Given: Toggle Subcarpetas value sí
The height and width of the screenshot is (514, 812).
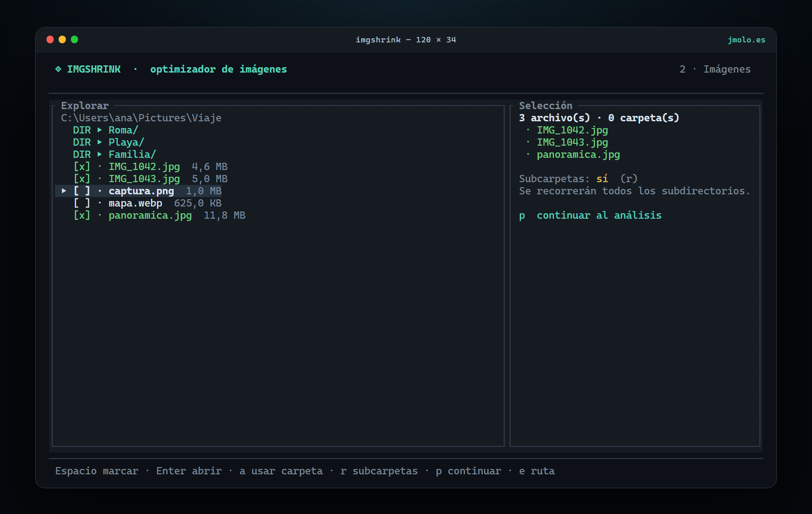Looking at the screenshot, I should (602, 179).
